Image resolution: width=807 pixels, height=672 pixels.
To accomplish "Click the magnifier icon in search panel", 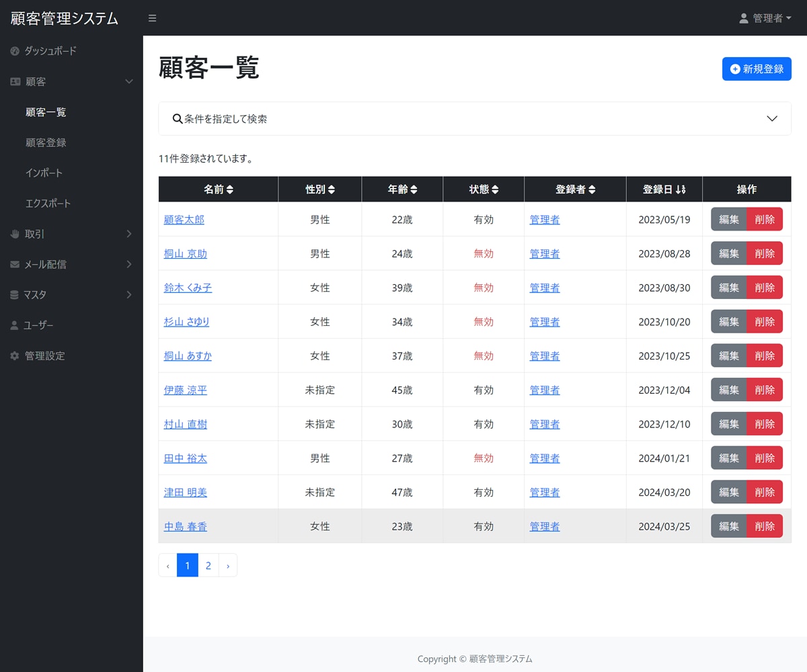I will [x=178, y=119].
